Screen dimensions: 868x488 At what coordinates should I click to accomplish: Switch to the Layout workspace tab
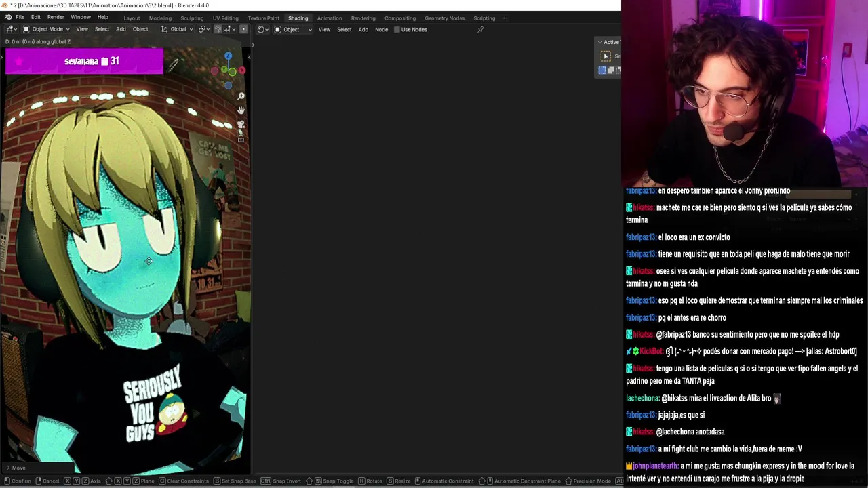(132, 18)
